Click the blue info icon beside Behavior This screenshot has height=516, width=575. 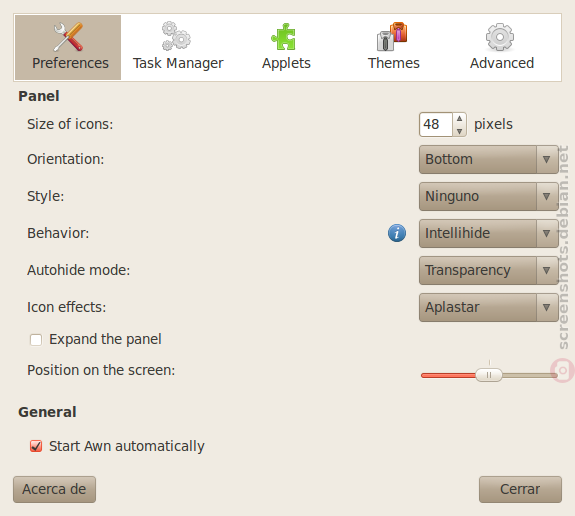[x=397, y=233]
